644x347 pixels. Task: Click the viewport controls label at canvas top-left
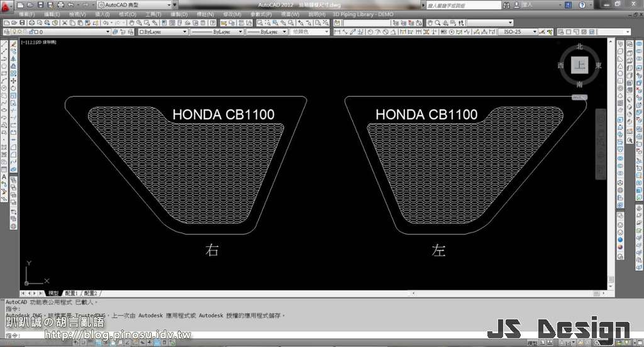click(x=38, y=41)
